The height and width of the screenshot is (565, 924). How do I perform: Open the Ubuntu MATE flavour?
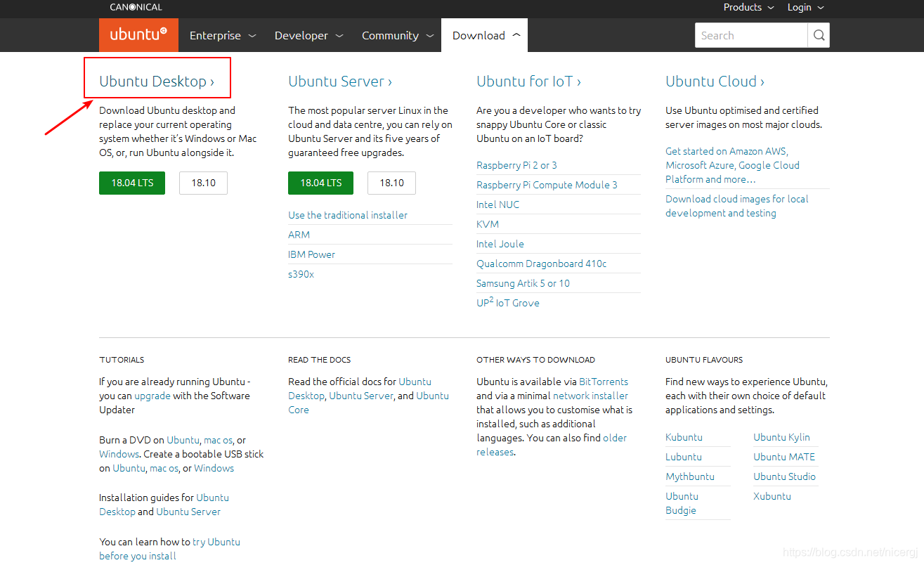point(784,457)
